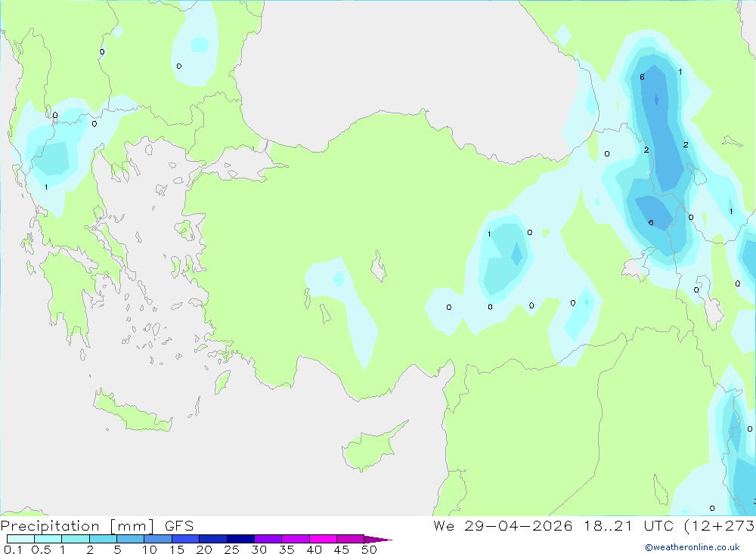Click the 10–15 mm legend color box
The image size is (756, 554).
click(158, 539)
